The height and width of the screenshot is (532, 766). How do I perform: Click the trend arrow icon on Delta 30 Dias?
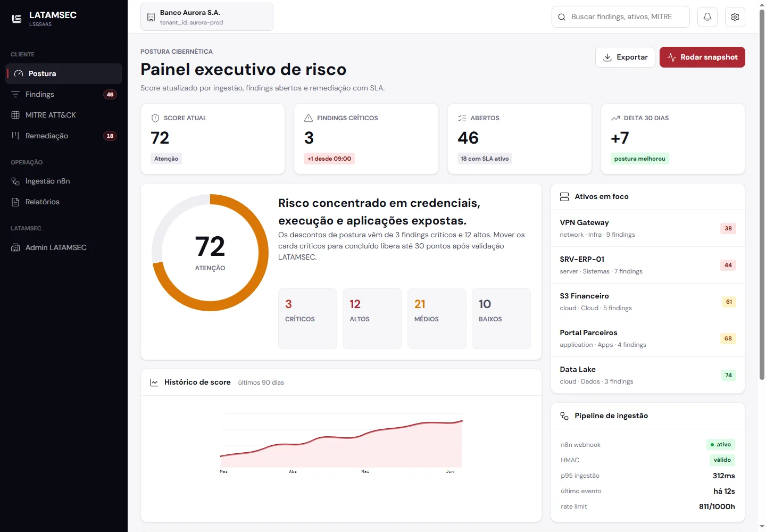615,118
